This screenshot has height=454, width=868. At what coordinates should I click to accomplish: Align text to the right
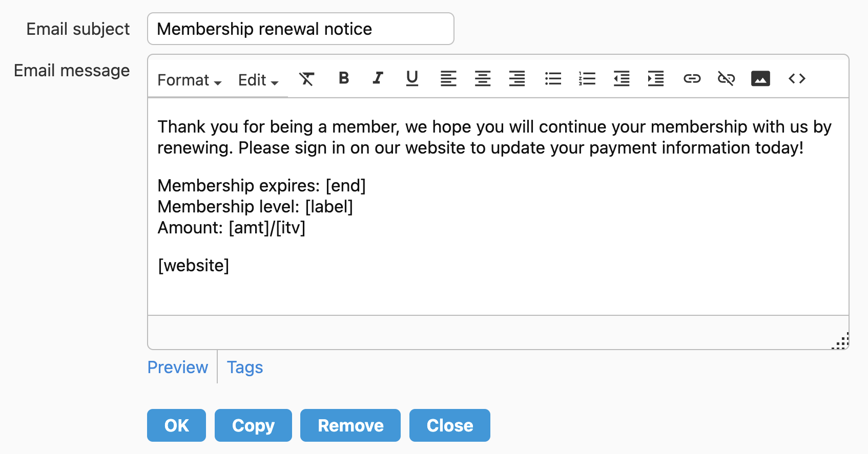517,79
